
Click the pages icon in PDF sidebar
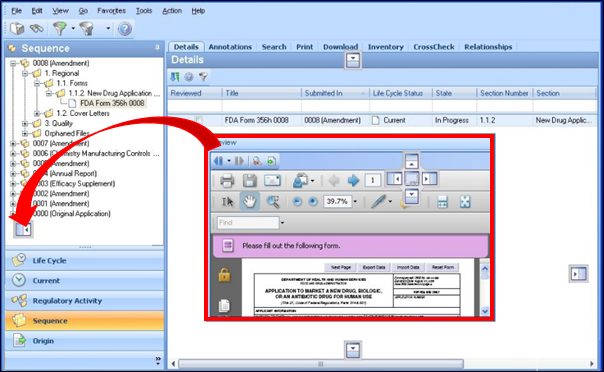[x=224, y=306]
